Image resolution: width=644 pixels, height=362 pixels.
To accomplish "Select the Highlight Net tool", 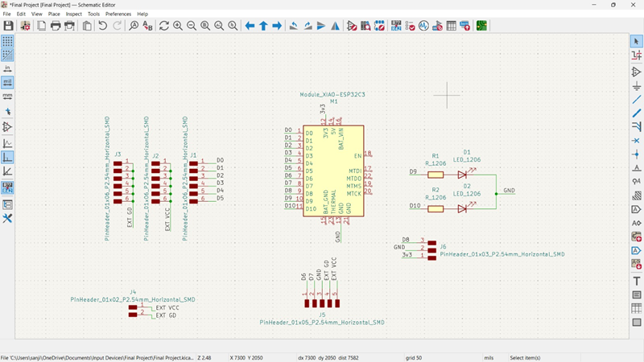I will (637, 55).
